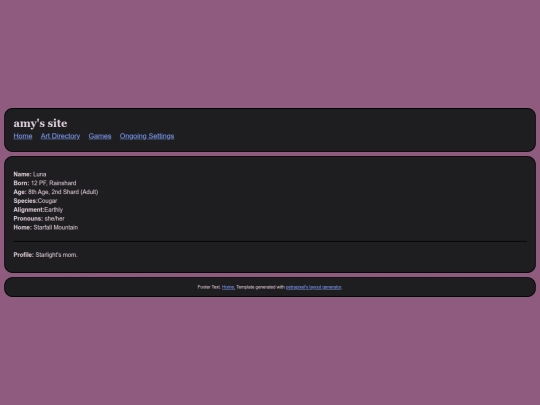Select the "Born: 12 PF, Rainshard" line

click(45, 183)
